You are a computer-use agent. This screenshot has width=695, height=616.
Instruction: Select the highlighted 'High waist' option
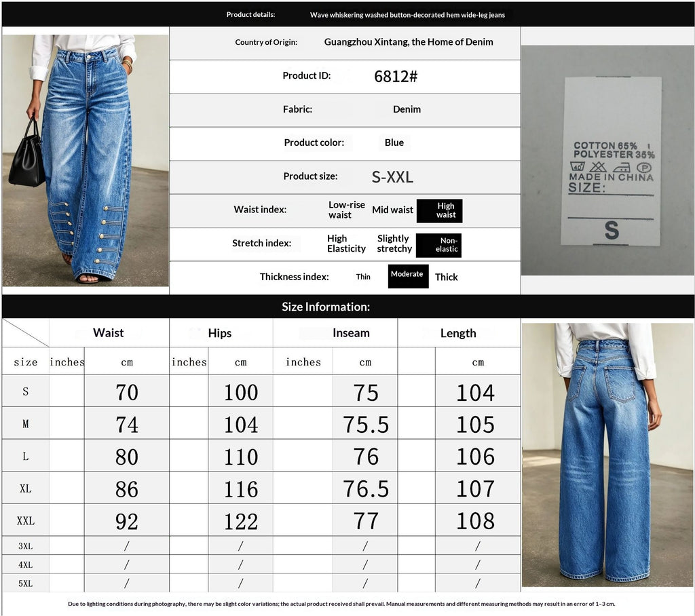440,211
